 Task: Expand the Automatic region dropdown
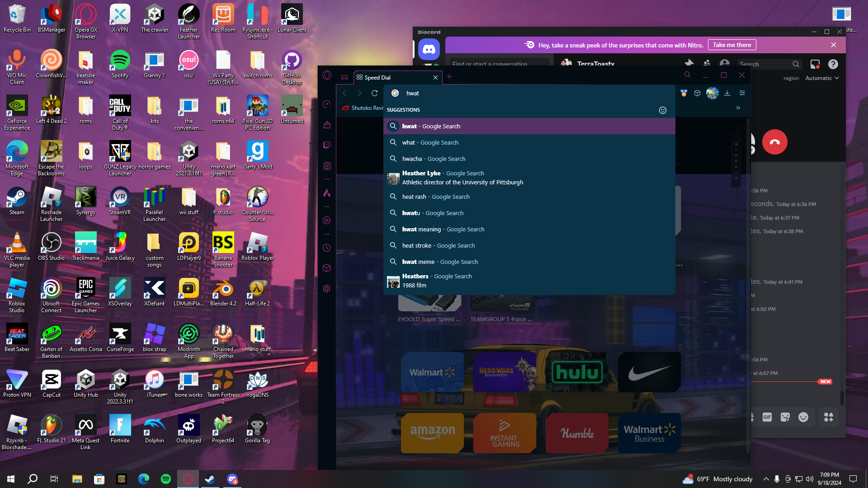(x=822, y=78)
